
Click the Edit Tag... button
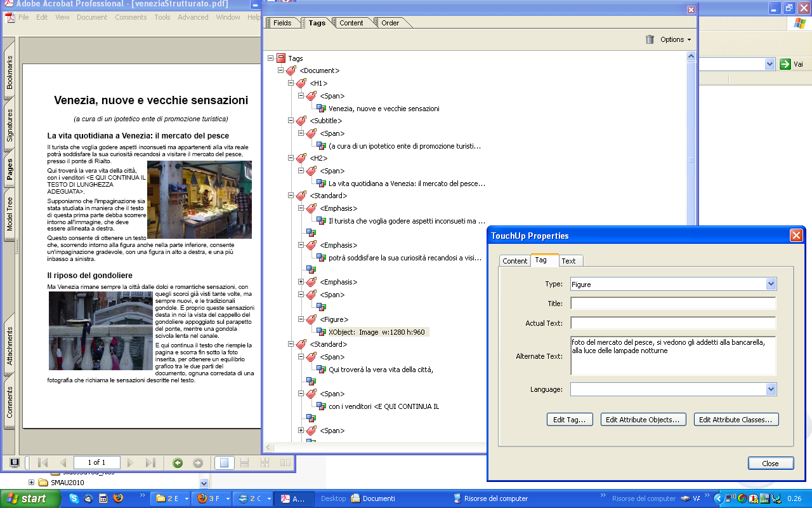pos(570,420)
